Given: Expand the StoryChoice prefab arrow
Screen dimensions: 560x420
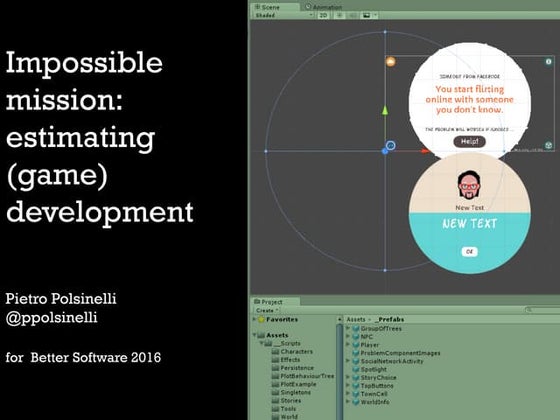Looking at the screenshot, I should coord(348,377).
